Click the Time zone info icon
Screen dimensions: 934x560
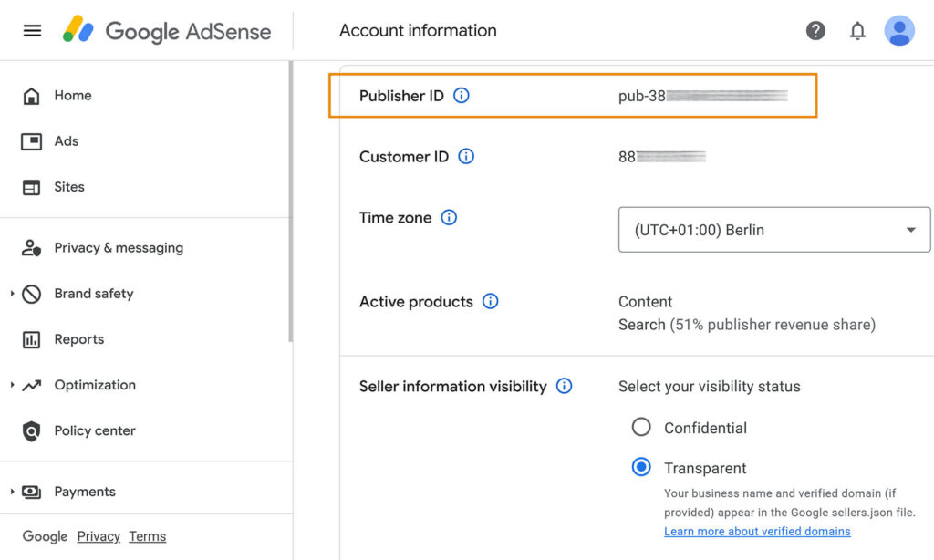pyautogui.click(x=449, y=218)
